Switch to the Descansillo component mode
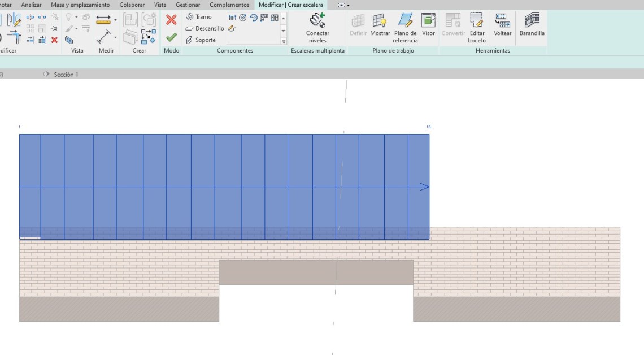The height and width of the screenshot is (355, 644). point(204,28)
